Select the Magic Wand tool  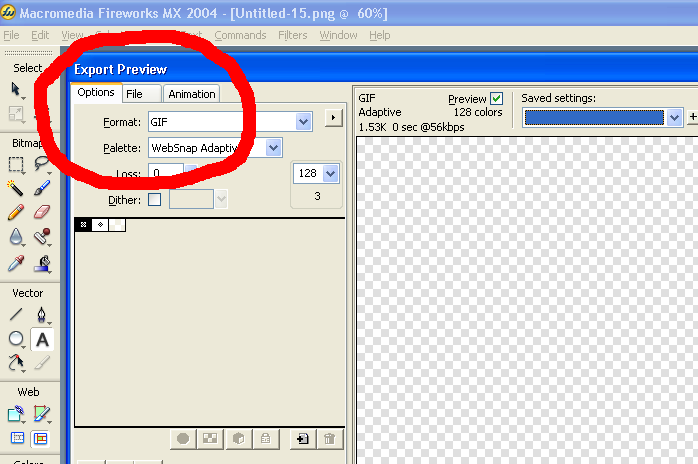pos(16,188)
